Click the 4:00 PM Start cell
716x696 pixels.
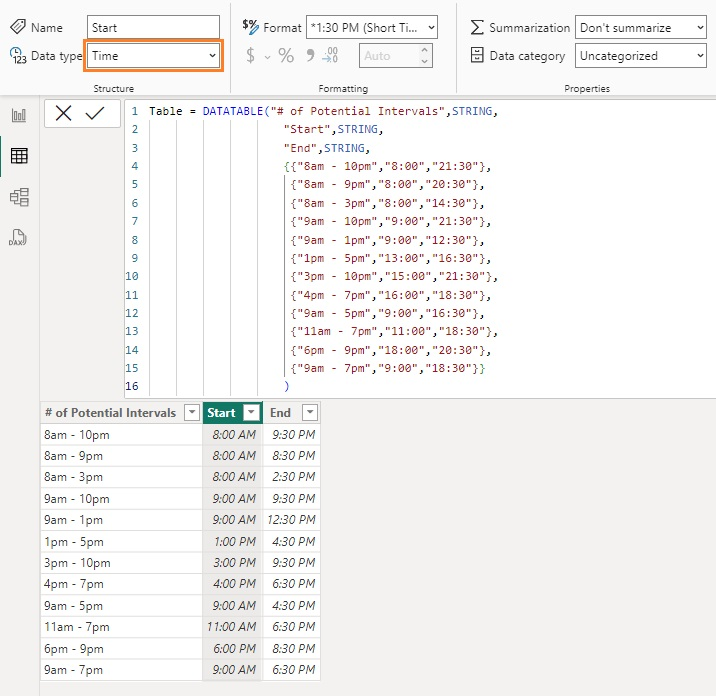tap(232, 584)
